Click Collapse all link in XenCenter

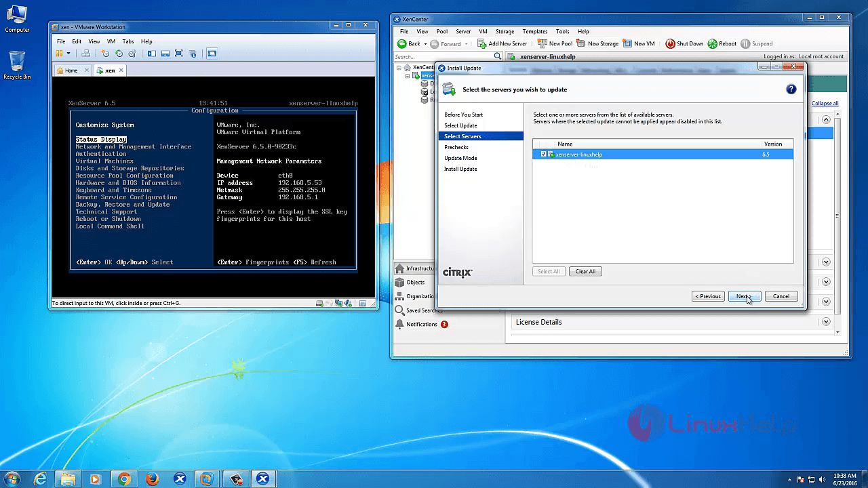coord(825,103)
